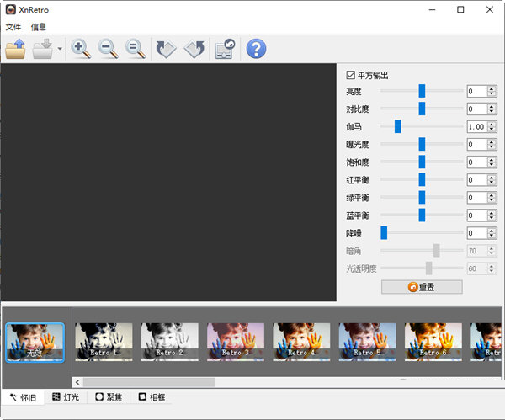Reset zoom to actual size

coord(135,49)
